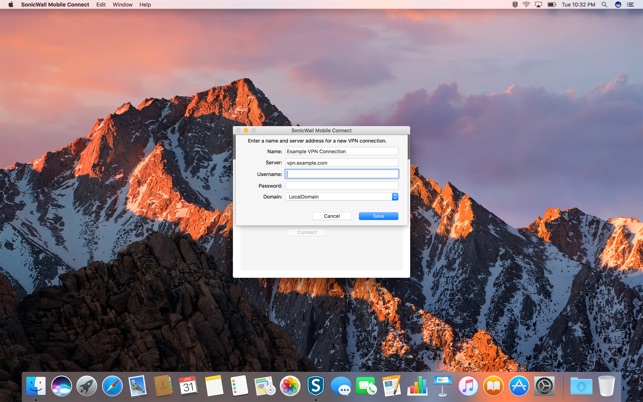
Task: Click into the Password field
Action: 342,185
